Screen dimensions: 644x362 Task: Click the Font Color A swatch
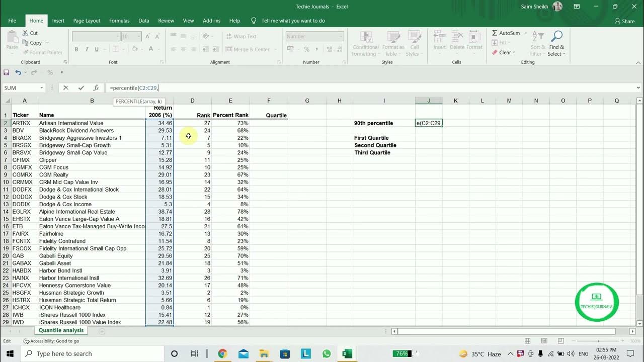click(x=151, y=49)
